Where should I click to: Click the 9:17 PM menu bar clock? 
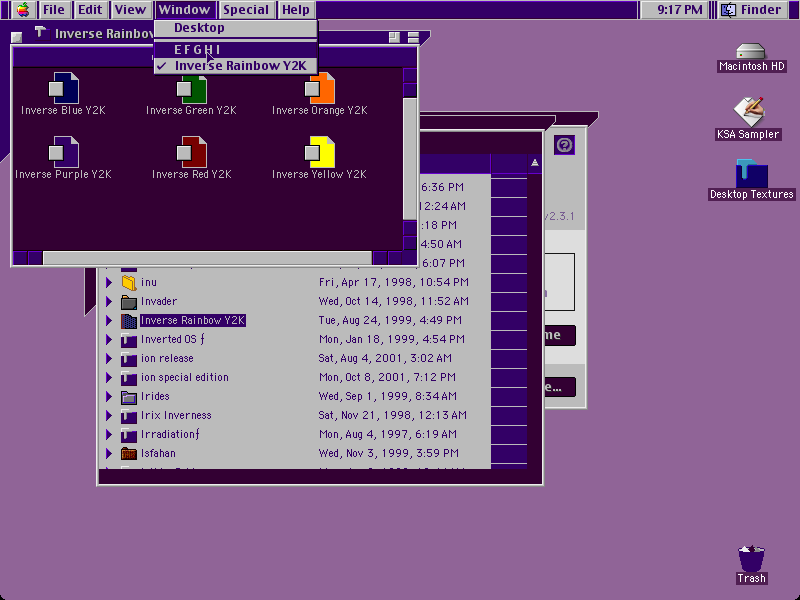680,10
